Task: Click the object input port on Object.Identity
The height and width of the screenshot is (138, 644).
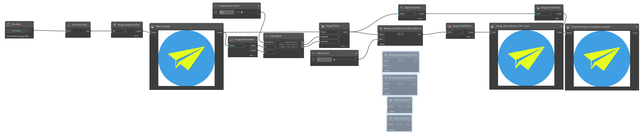Action: click(407, 14)
